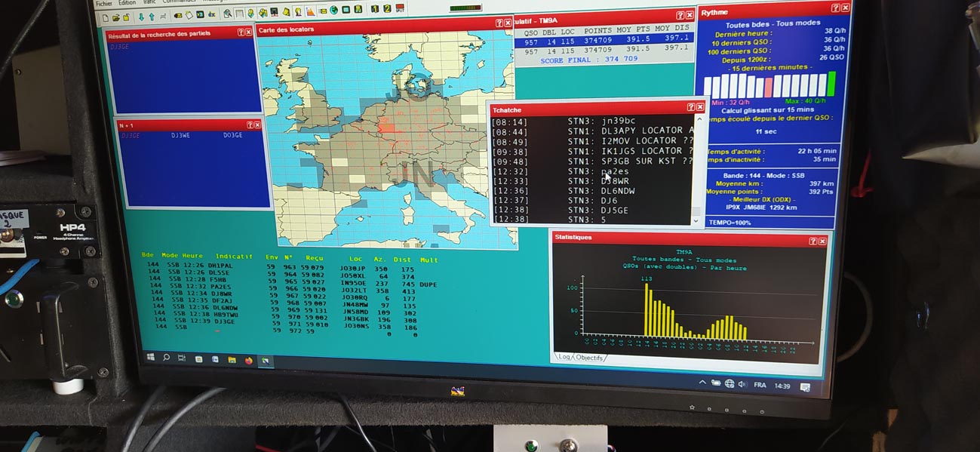Open help for the Carte des locators window

point(499,23)
